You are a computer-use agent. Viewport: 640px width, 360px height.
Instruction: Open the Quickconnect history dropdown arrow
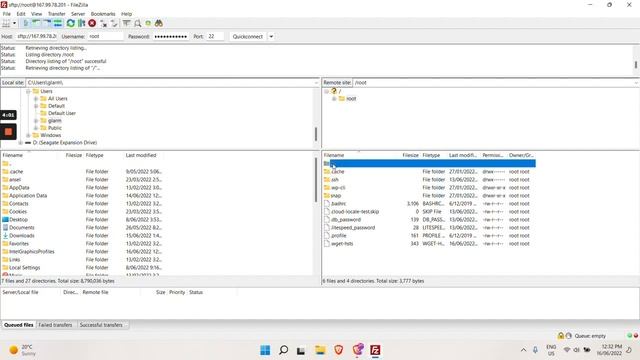click(x=271, y=36)
